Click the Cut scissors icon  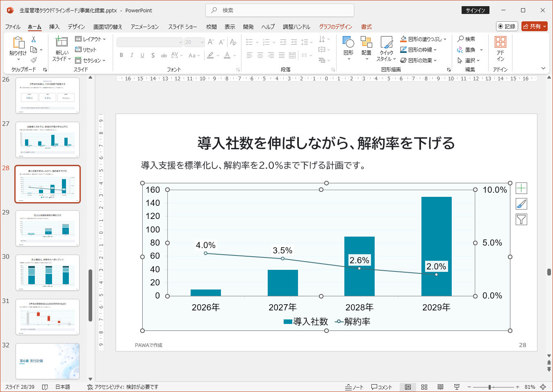click(x=34, y=39)
